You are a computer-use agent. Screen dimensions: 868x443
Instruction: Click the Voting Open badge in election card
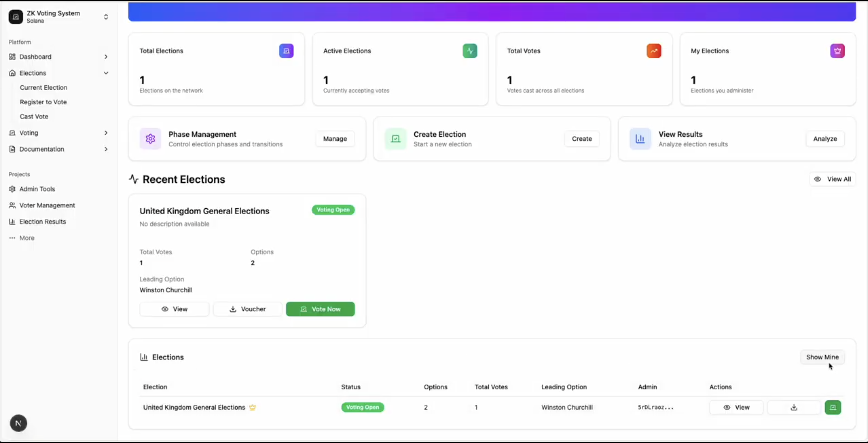(333, 210)
